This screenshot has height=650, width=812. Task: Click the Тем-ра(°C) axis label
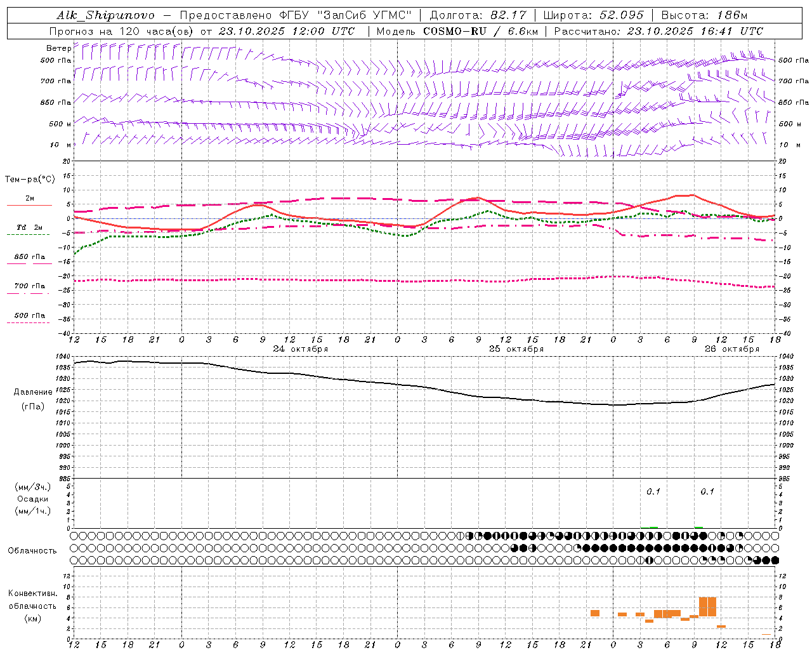(x=30, y=180)
